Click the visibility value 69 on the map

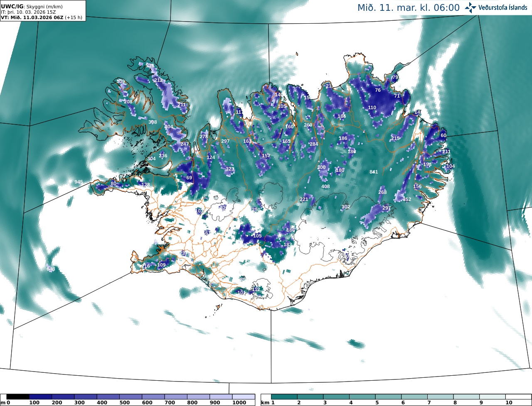point(189,178)
